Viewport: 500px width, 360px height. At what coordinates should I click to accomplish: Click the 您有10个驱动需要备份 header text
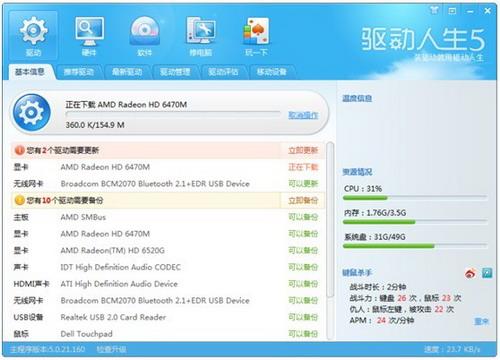[x=65, y=200]
